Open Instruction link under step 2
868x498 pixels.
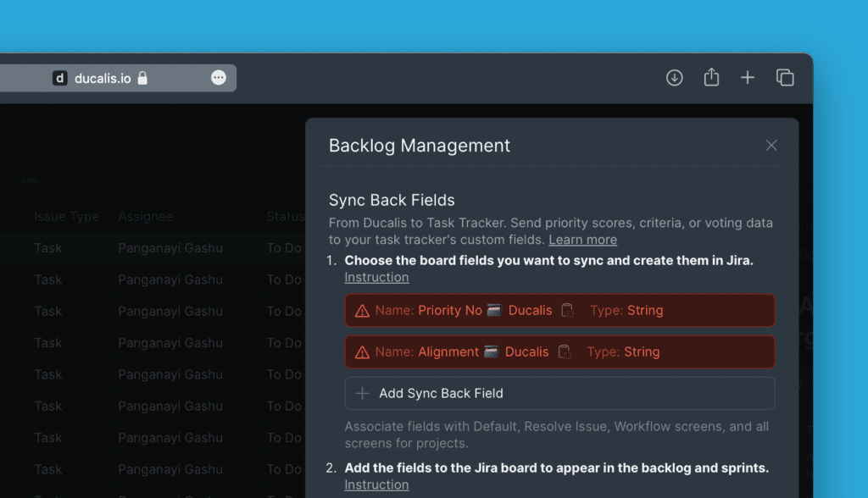376,484
